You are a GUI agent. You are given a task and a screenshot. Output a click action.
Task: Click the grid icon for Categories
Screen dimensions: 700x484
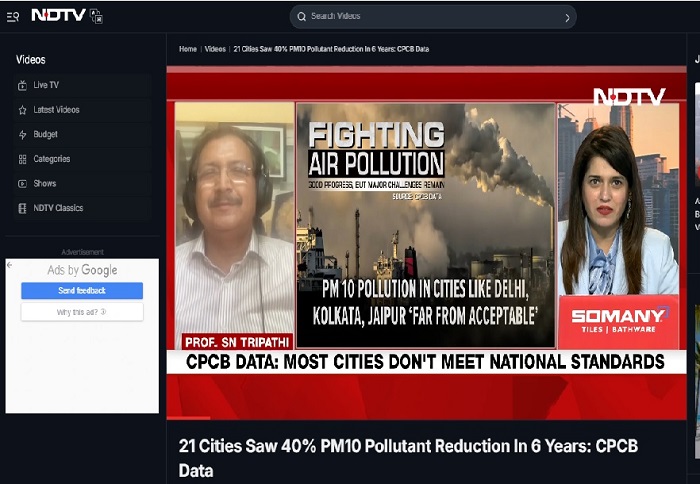[x=22, y=159]
